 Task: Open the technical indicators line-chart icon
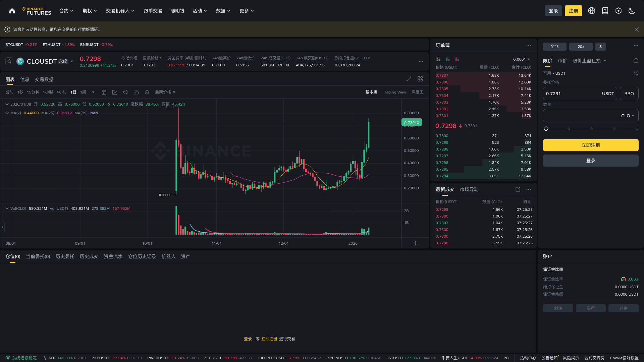115,92
